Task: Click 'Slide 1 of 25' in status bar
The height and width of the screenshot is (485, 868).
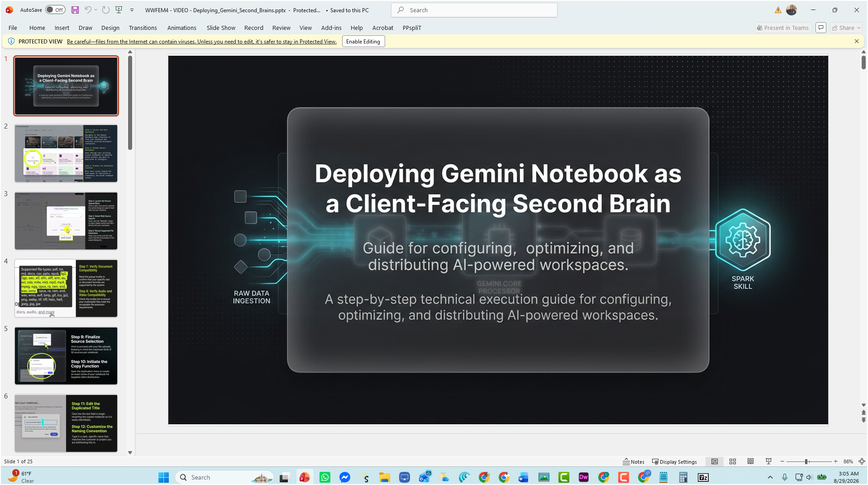Action: coord(18,461)
